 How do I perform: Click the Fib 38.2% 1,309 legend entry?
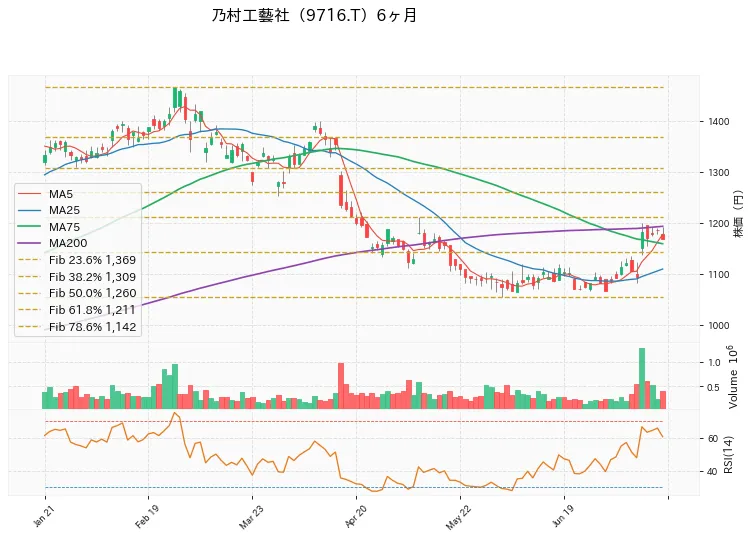(77, 277)
